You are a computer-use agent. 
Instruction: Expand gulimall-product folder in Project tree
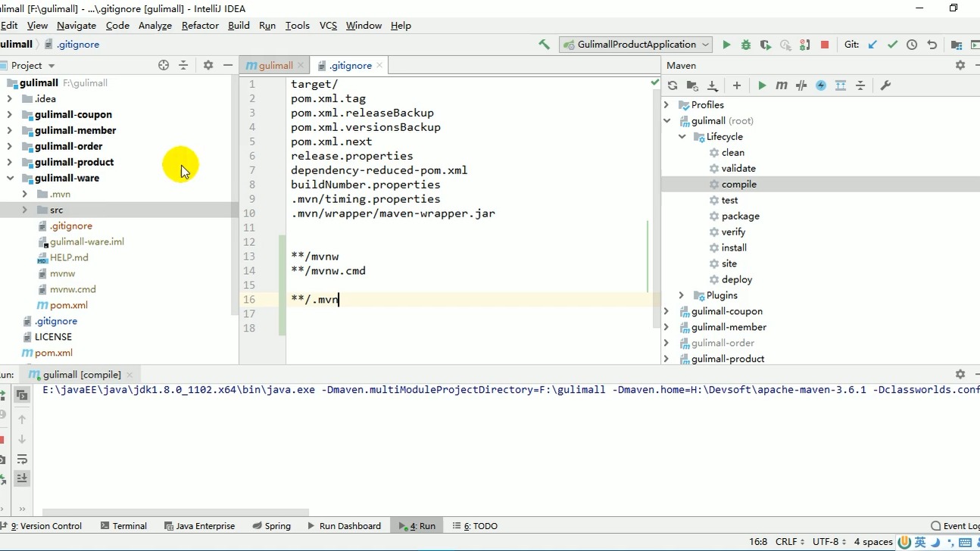[x=9, y=162]
